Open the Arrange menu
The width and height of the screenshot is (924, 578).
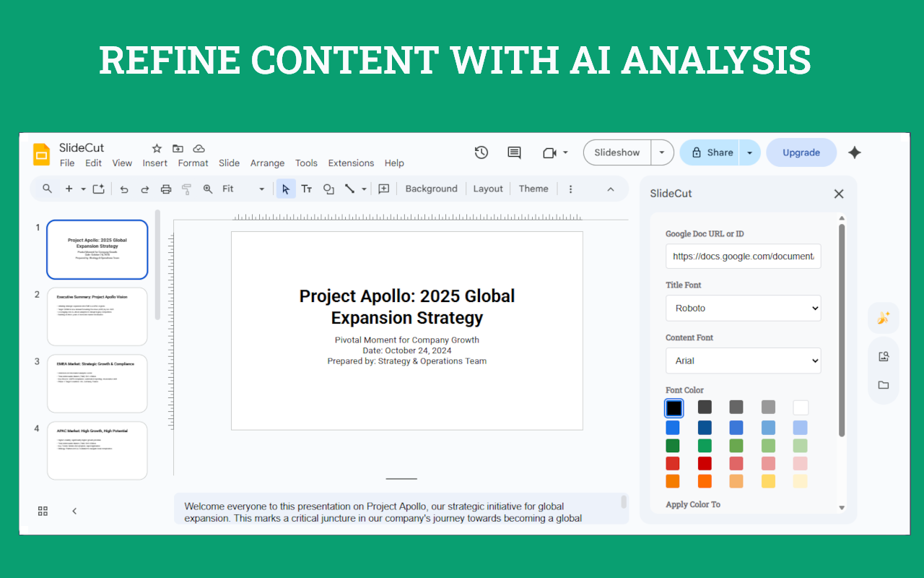(x=268, y=163)
